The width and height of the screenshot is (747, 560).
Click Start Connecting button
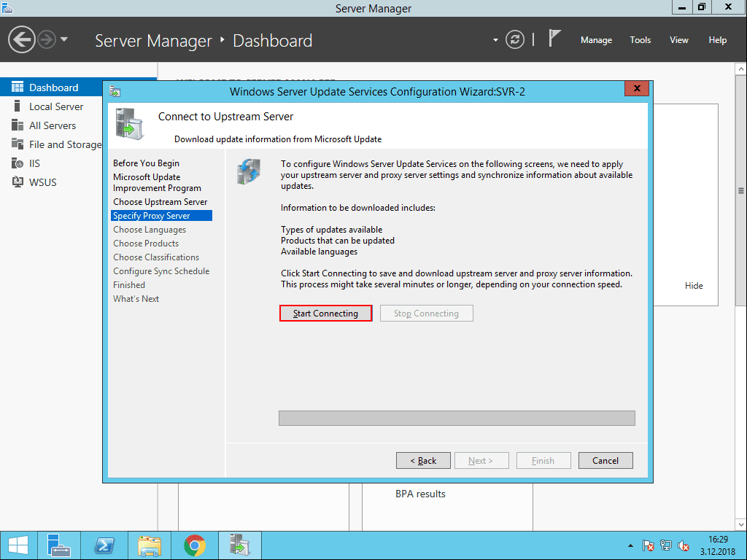(325, 314)
